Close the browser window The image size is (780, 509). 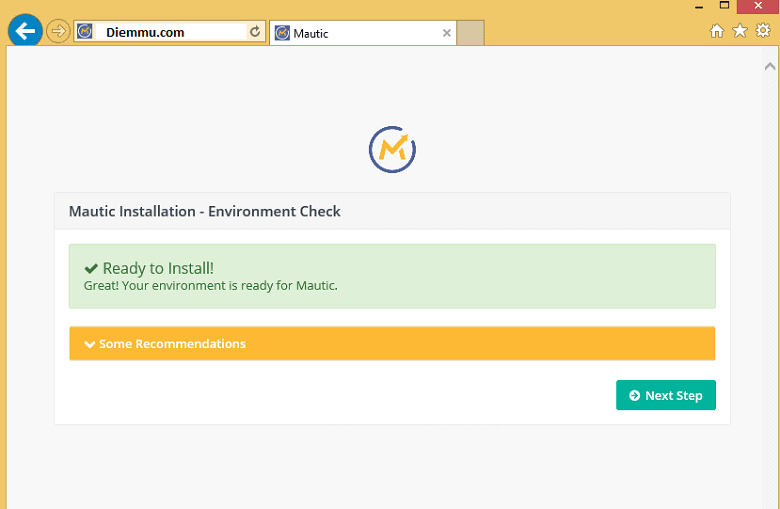(758, 6)
